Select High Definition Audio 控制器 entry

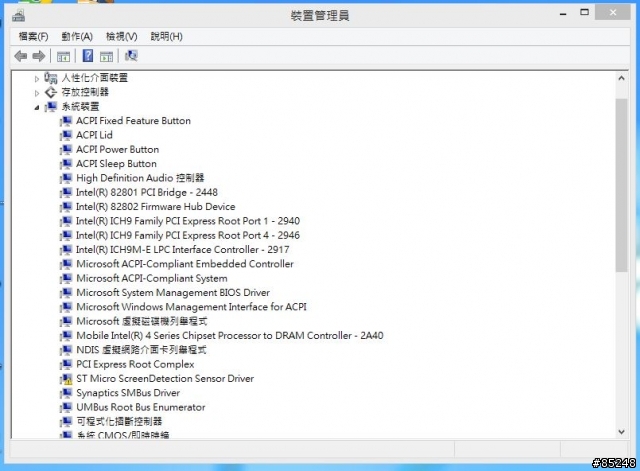pos(140,178)
